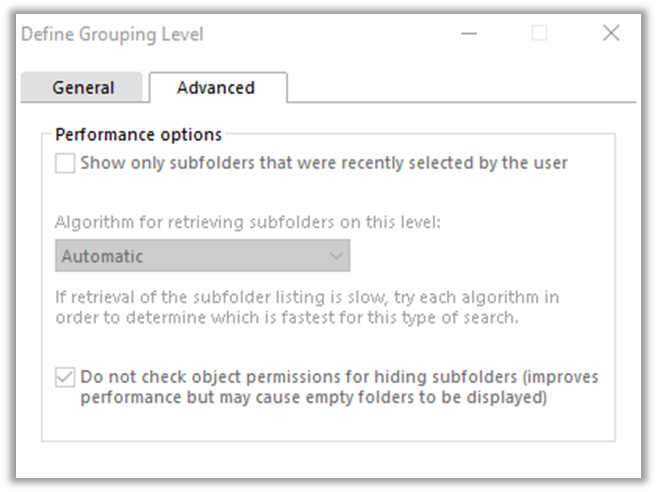The height and width of the screenshot is (492, 657).
Task: Click the 'Do not check object permissions' label text
Action: (x=338, y=377)
